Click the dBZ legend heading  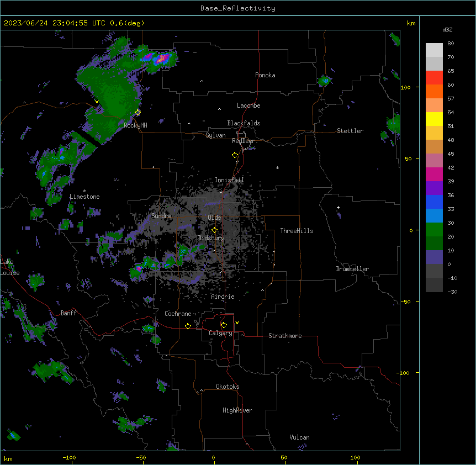(x=447, y=30)
